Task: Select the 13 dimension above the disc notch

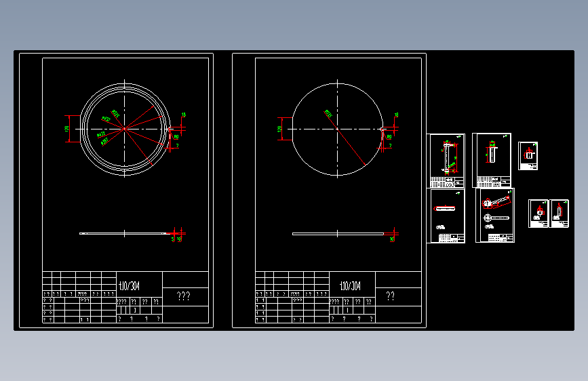Action: tap(396, 115)
